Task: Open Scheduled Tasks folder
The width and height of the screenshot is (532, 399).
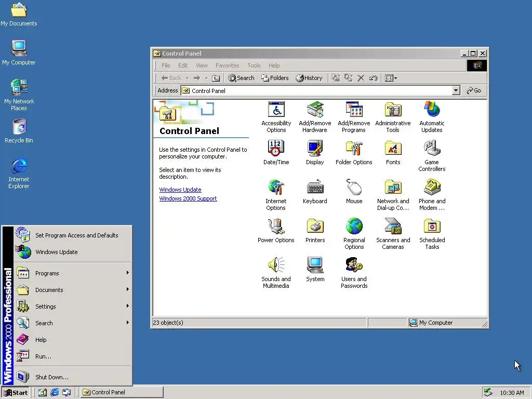Action: 432,234
